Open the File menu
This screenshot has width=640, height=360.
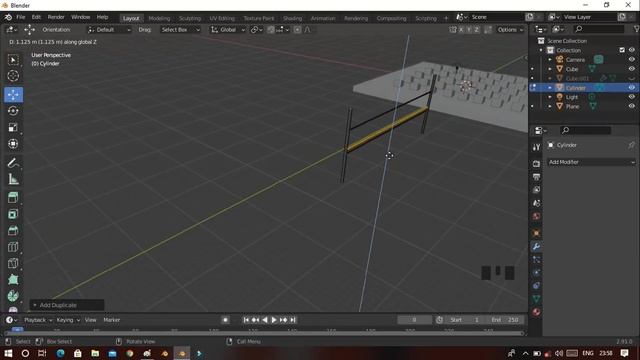tap(20, 17)
